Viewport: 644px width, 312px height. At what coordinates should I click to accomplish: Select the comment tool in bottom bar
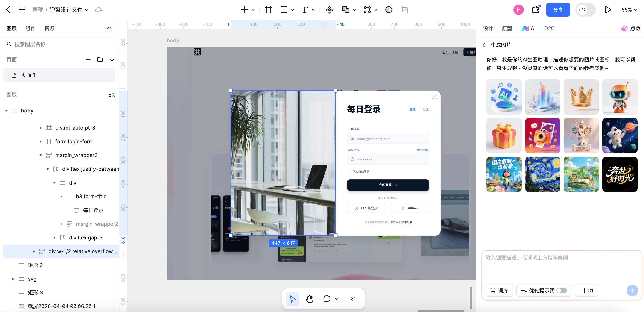327,299
